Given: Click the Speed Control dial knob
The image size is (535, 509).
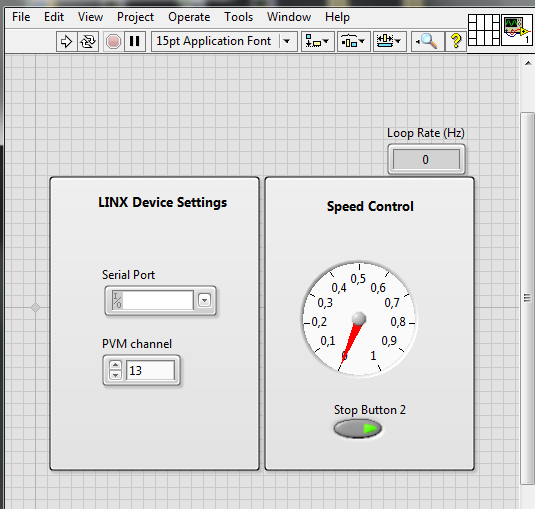Looking at the screenshot, I should (x=359, y=319).
